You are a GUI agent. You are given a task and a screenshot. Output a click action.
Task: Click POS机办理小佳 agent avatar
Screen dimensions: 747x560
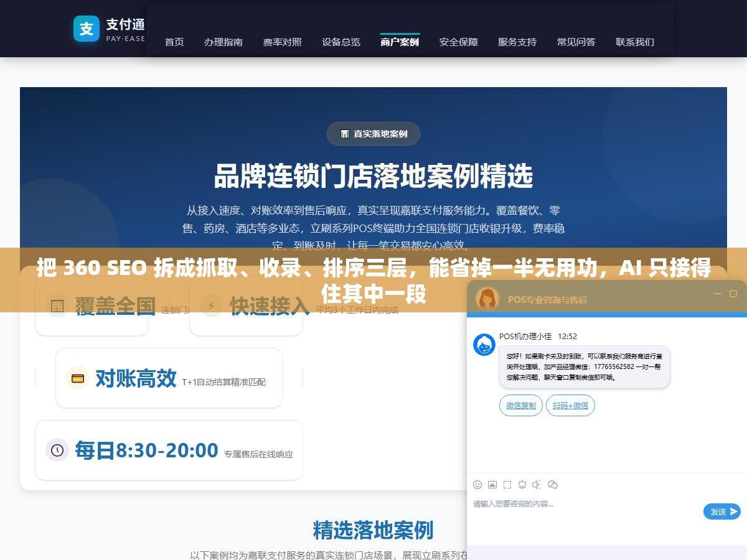[484, 345]
